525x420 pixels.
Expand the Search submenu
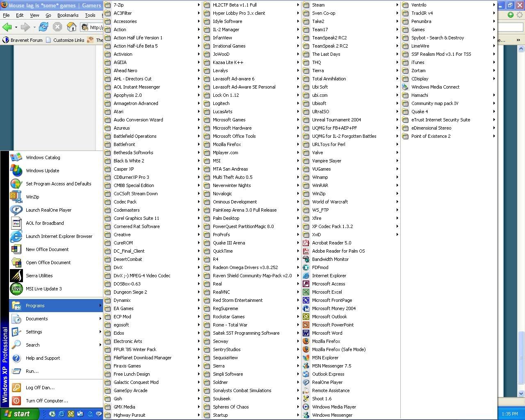56,345
